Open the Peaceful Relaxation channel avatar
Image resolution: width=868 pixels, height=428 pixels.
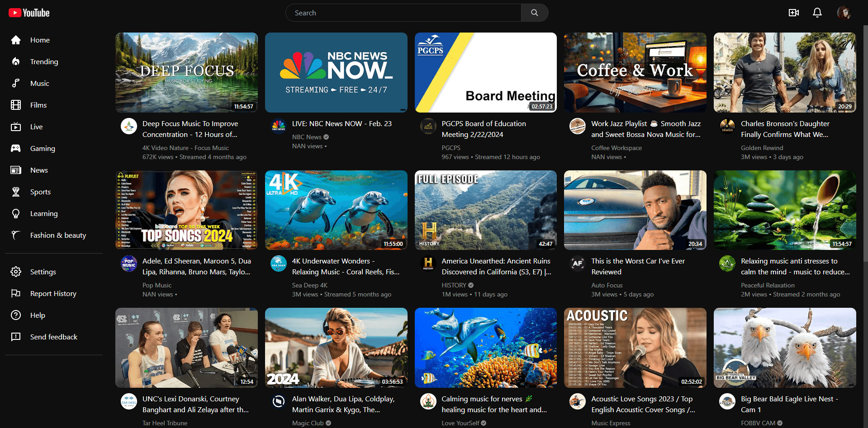pyautogui.click(x=727, y=263)
